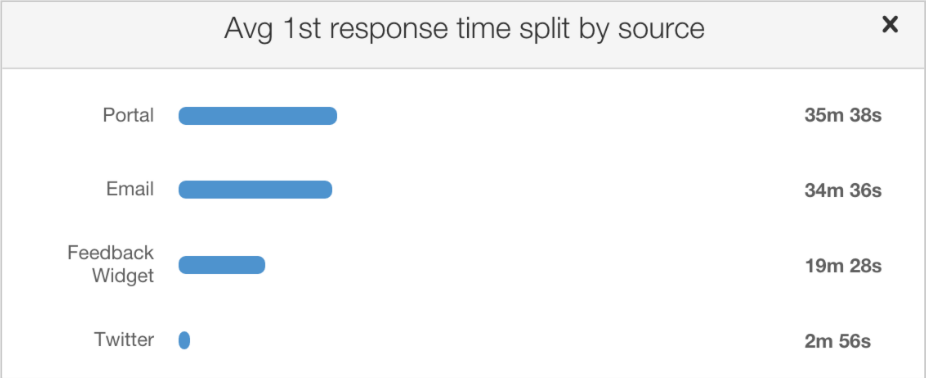Click the word 'Feedback' in label

[x=110, y=253]
